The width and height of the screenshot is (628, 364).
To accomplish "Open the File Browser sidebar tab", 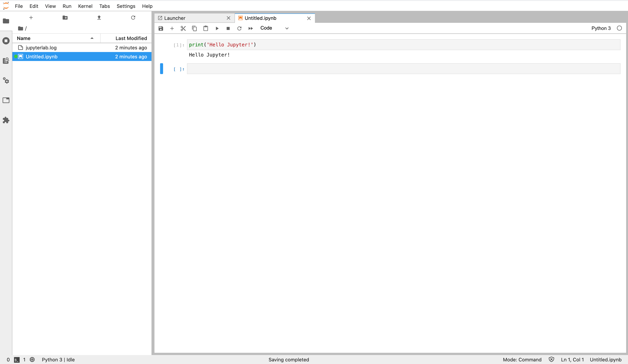I will click(x=6, y=21).
